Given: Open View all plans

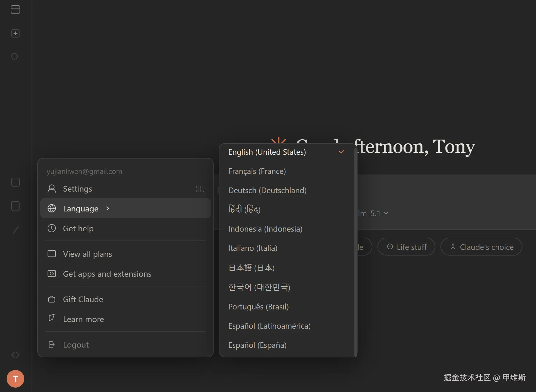Looking at the screenshot, I should 125,254.
